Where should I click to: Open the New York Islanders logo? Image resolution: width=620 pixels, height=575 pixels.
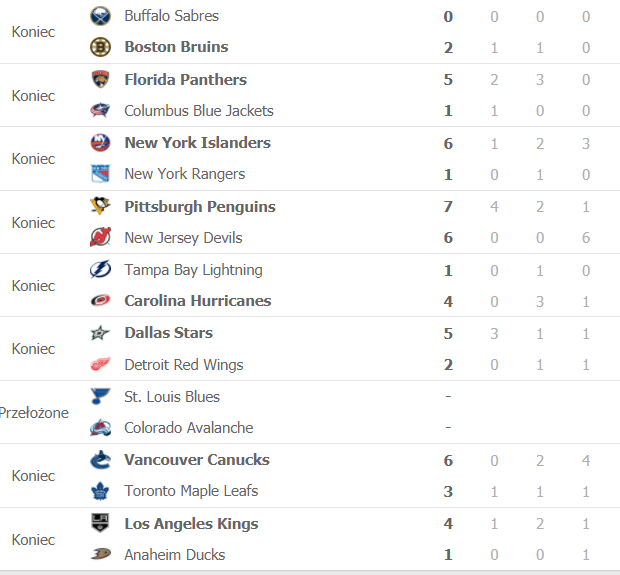tap(100, 143)
